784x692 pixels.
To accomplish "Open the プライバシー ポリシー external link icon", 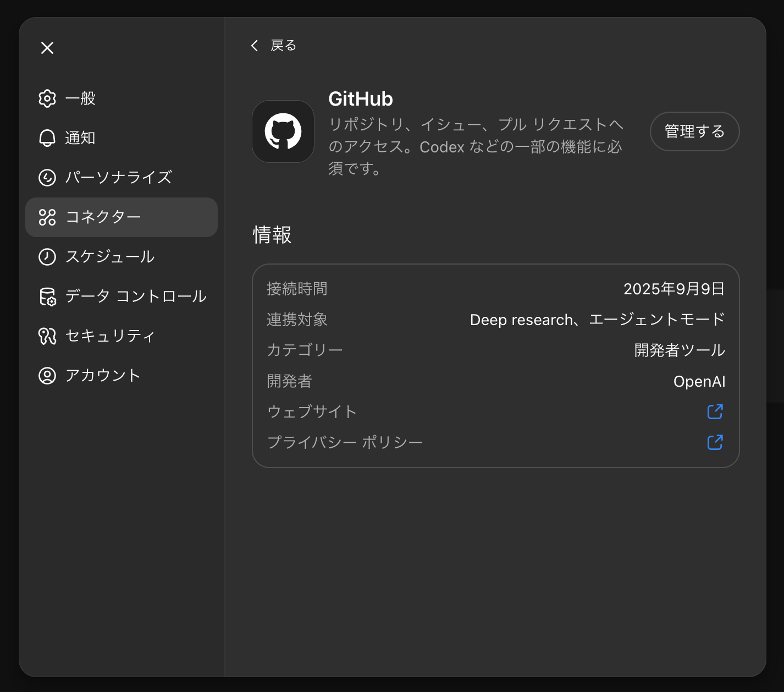I will (x=715, y=442).
